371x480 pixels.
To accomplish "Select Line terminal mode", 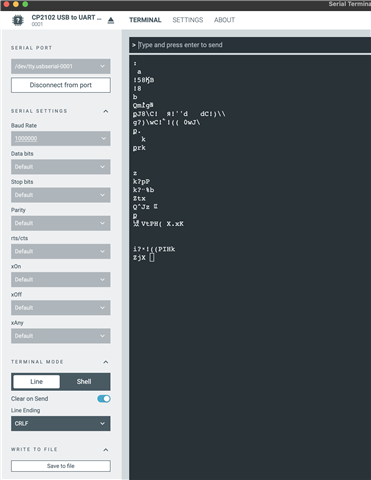I will coord(36,382).
